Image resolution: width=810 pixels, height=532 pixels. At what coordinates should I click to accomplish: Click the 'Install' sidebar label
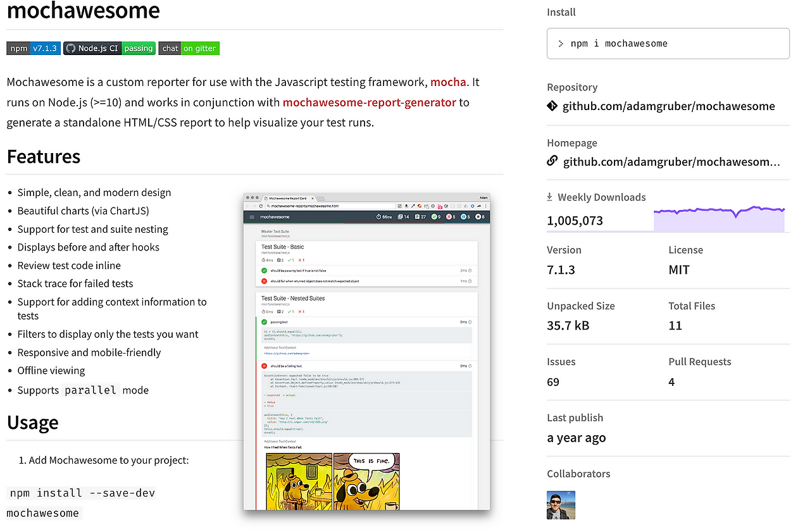click(x=561, y=12)
